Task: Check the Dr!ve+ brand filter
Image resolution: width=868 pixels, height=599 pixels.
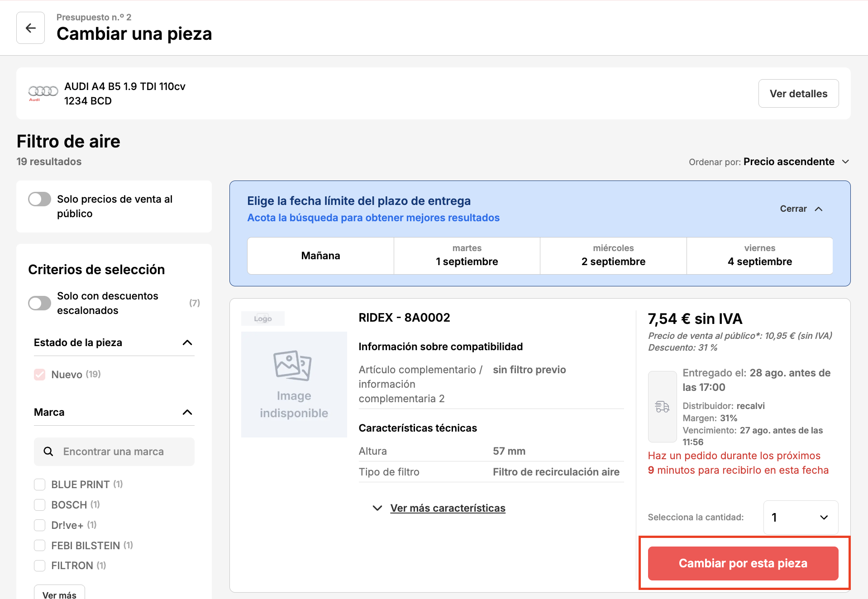Action: point(40,525)
